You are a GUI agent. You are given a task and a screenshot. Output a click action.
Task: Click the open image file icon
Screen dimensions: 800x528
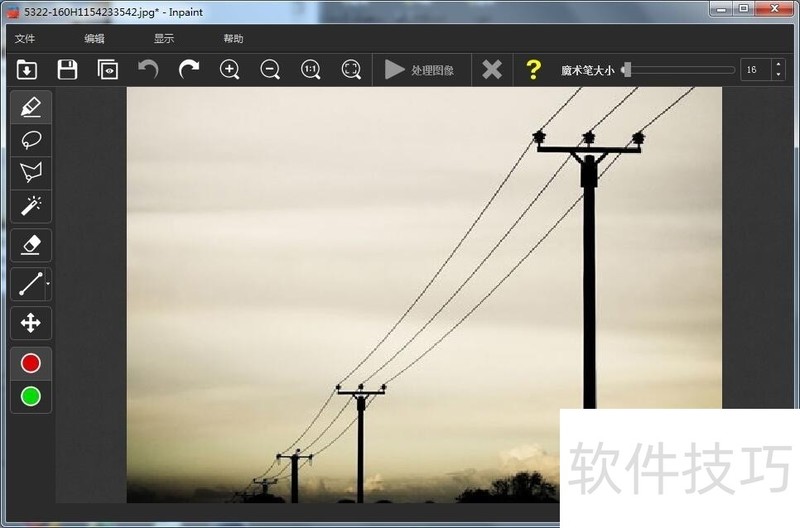27,69
